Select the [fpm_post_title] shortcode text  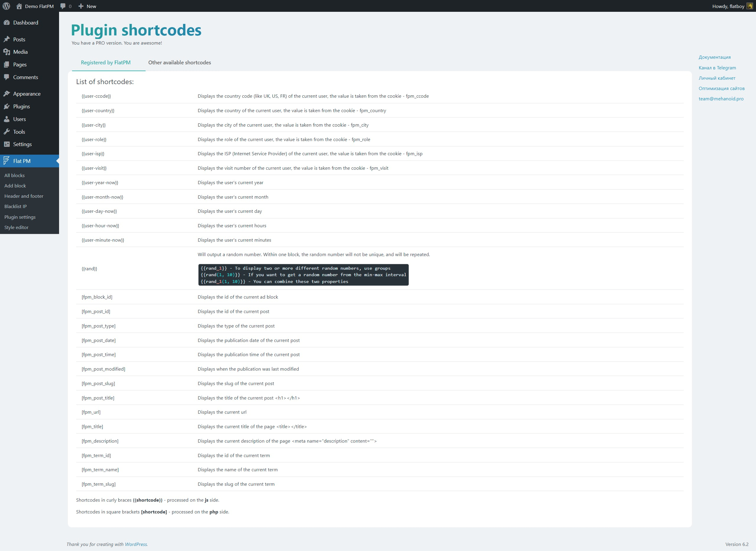click(98, 398)
